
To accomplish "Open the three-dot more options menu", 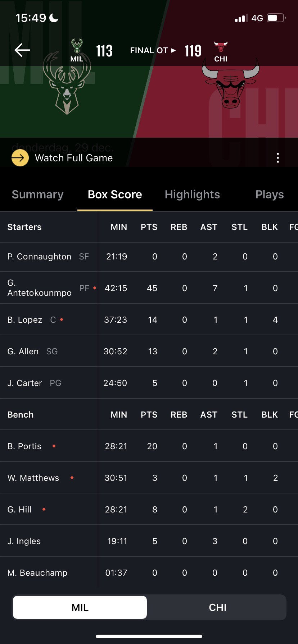I will [277, 158].
